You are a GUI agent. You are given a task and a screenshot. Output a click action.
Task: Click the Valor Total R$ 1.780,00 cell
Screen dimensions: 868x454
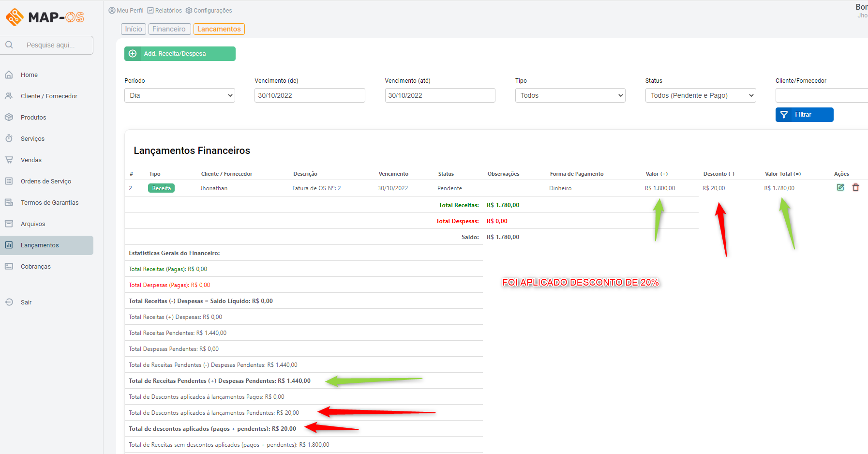pyautogui.click(x=779, y=188)
